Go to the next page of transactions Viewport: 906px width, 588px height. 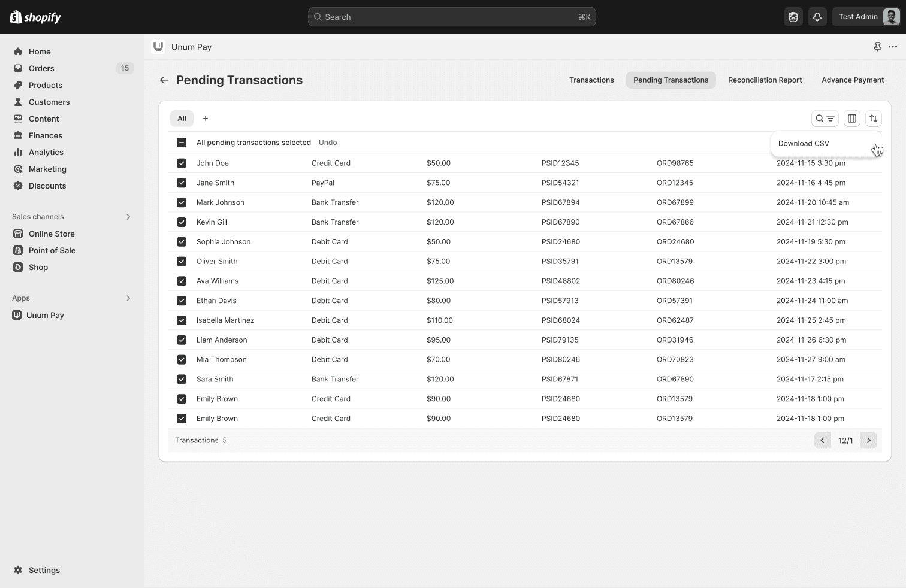868,441
